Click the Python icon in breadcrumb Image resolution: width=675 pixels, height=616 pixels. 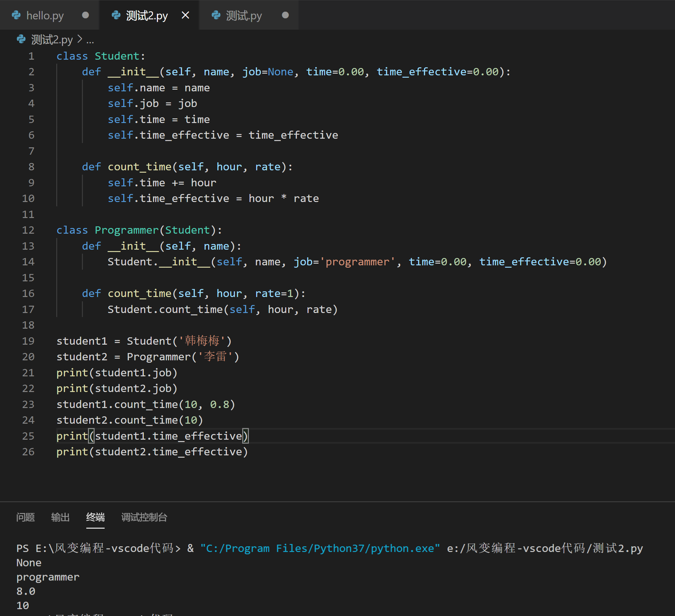21,40
